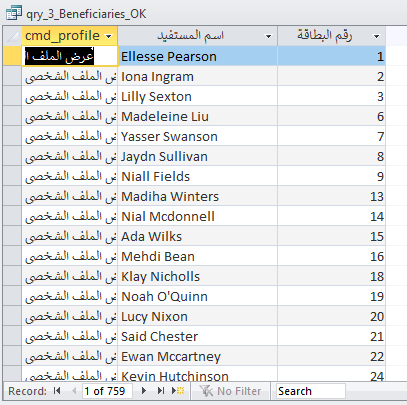Select the row selector for Lilly Sexton
This screenshot has height=405, width=407.
12,96
